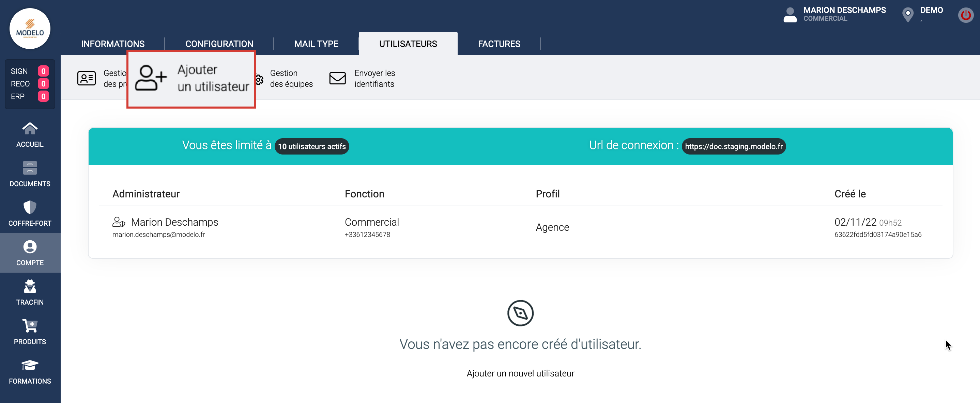
Task: Open the Coffre-fort shield icon
Action: pyautogui.click(x=30, y=208)
